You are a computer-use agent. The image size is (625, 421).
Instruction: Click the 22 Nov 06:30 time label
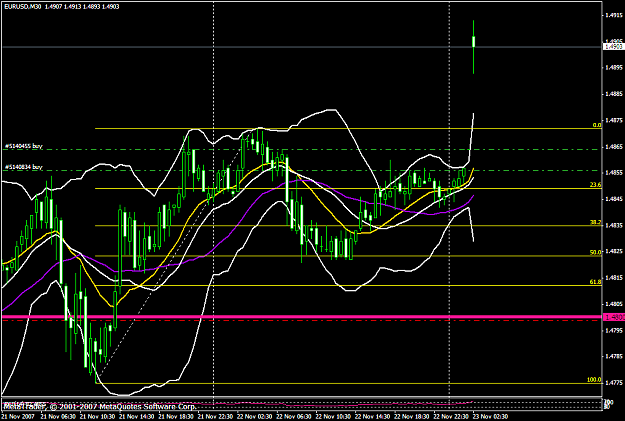(294, 417)
